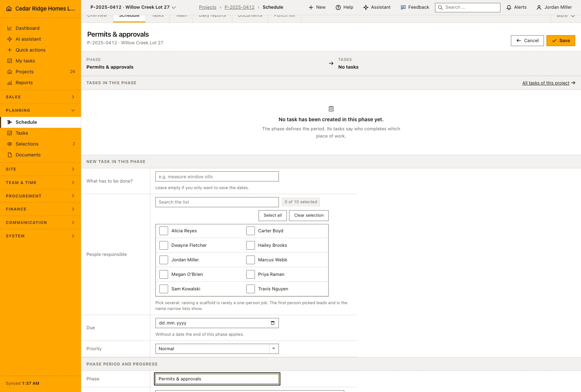
Task: Open the Assistant sparkle icon in top bar
Action: click(x=366, y=7)
